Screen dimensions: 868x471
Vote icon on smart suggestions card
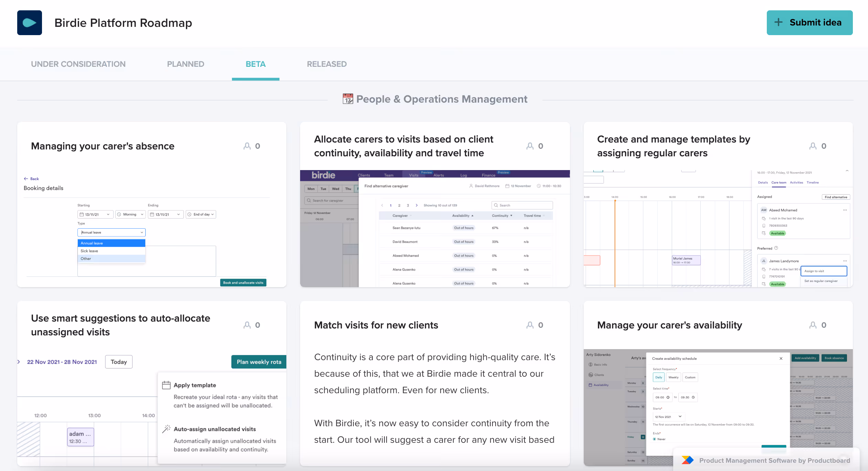pyautogui.click(x=247, y=325)
